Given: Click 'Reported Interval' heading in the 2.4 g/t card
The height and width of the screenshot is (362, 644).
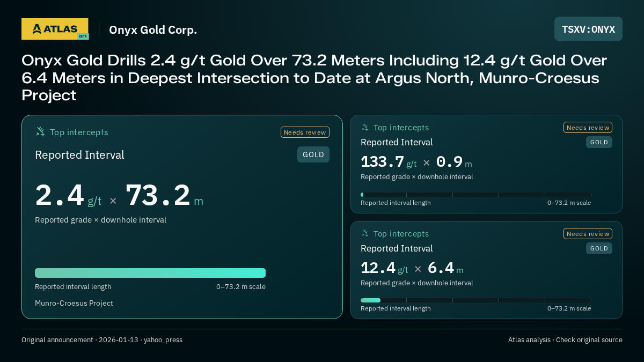Looking at the screenshot, I should (79, 155).
